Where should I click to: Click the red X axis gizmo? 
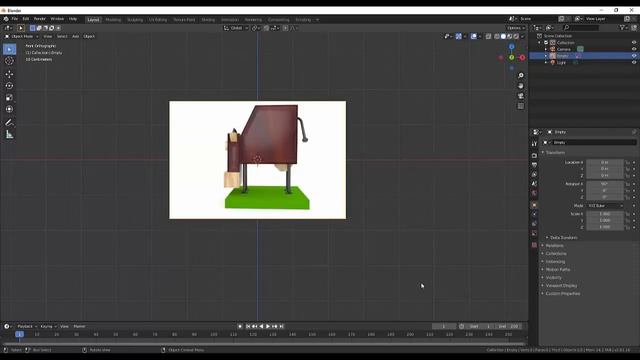(522, 58)
